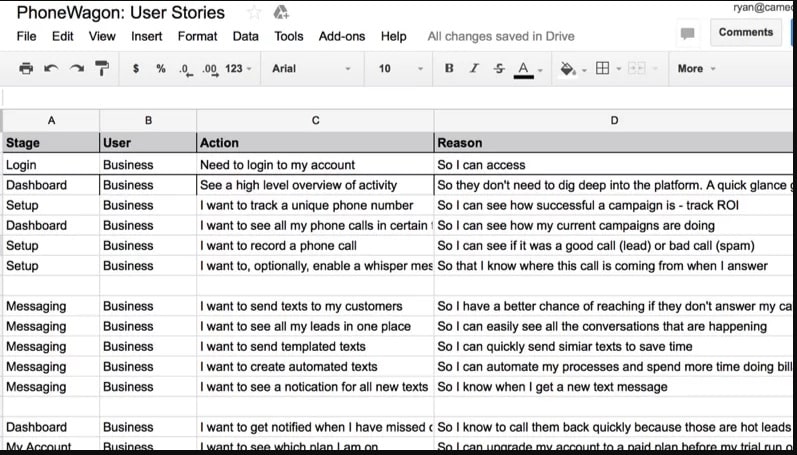
Task: Select the Login cell
Action: [x=51, y=165]
